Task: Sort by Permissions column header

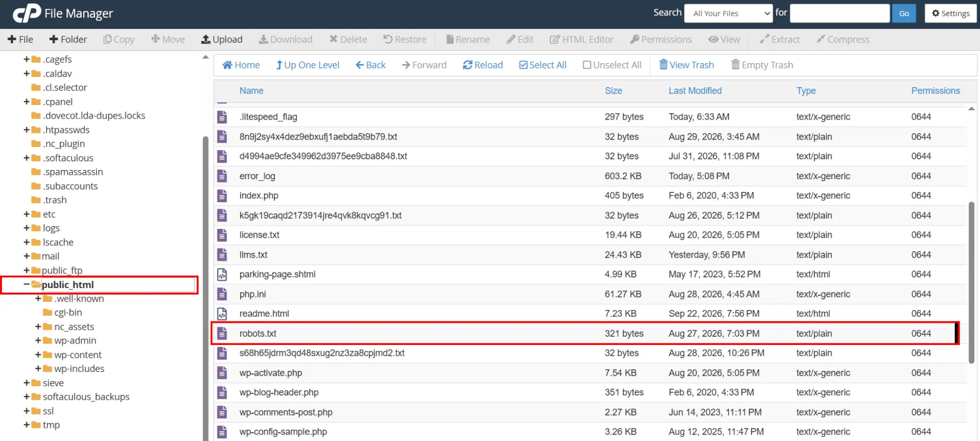Action: tap(935, 91)
